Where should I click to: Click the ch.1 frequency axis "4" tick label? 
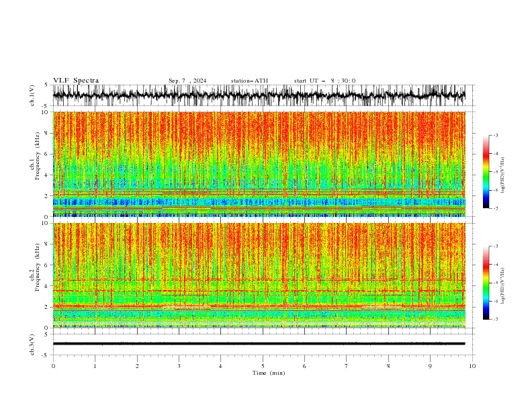(x=47, y=175)
